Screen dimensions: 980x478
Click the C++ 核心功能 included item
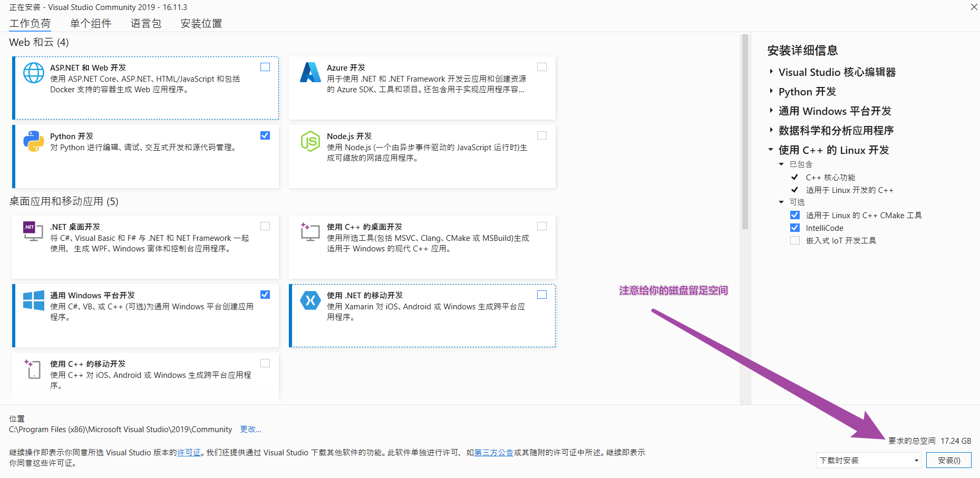830,178
